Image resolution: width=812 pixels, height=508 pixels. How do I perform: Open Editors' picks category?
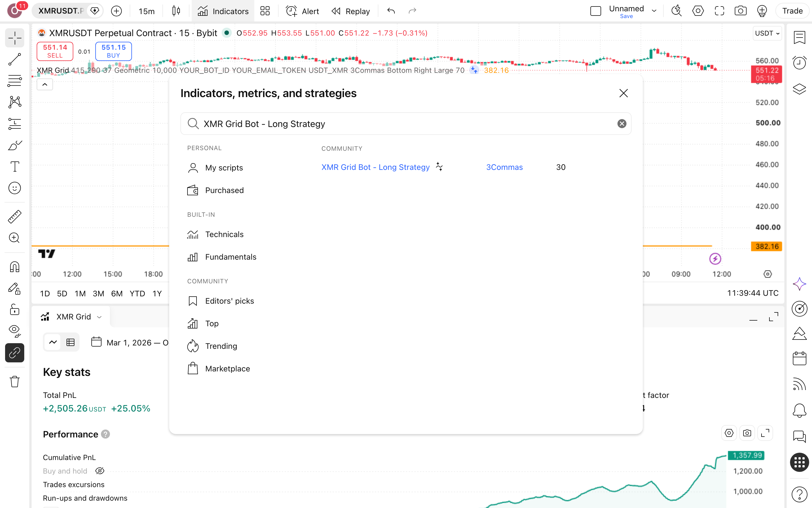point(221,301)
